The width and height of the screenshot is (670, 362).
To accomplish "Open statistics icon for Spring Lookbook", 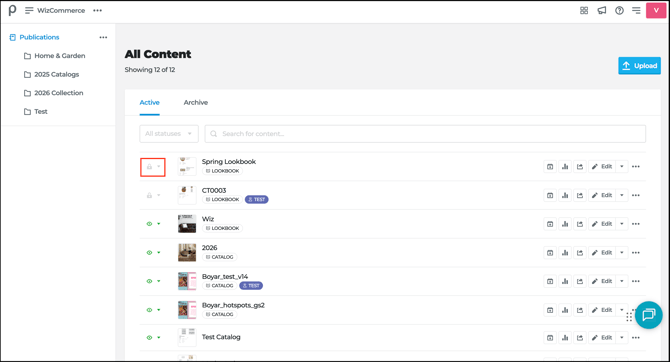I will (565, 167).
